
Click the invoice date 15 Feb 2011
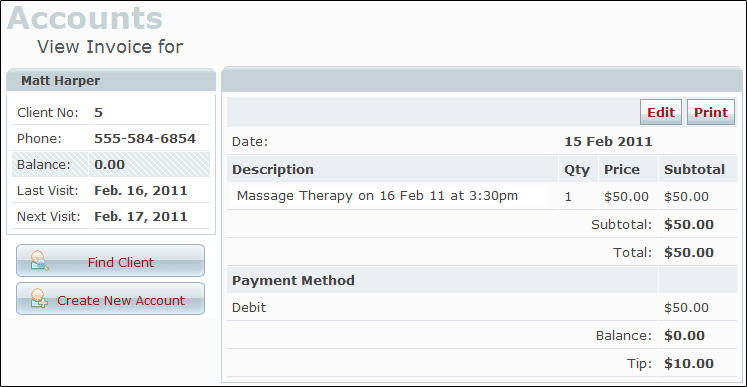608,142
